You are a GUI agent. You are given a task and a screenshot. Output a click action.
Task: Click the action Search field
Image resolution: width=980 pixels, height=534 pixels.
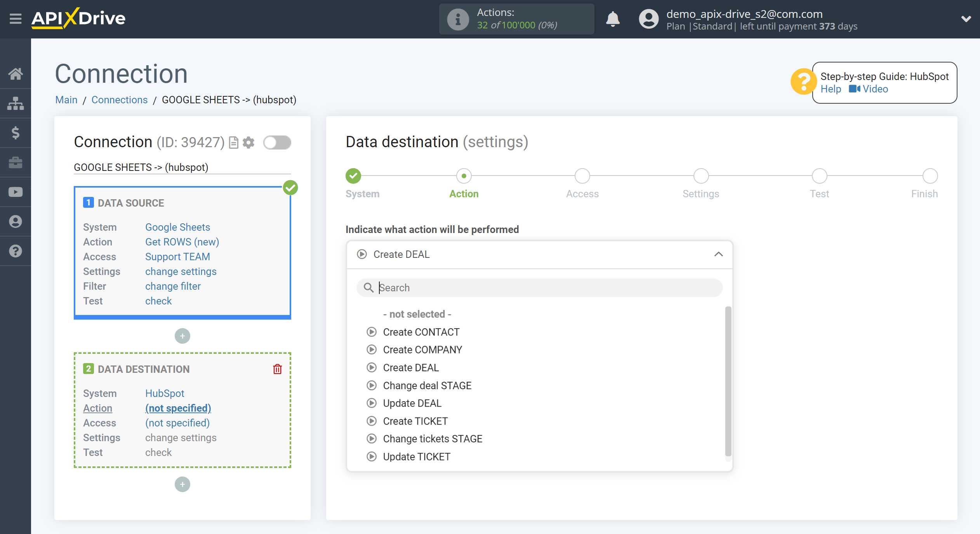pyautogui.click(x=539, y=288)
